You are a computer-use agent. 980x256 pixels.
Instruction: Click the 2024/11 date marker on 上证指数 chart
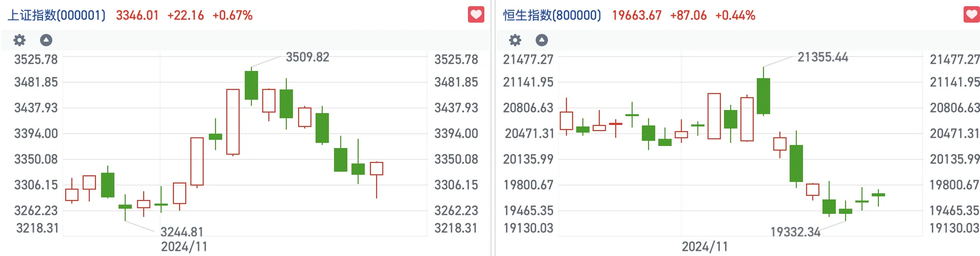[x=184, y=247]
